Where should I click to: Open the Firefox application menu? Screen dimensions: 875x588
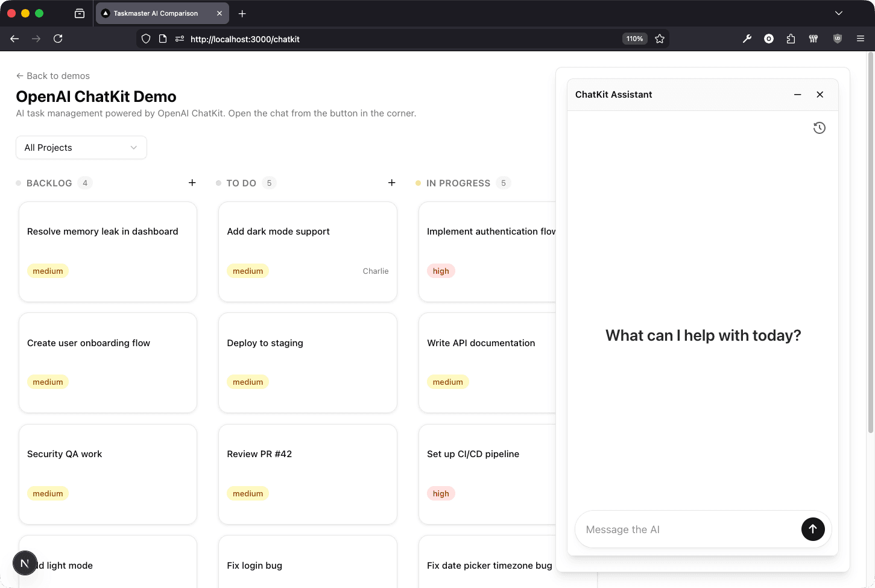pyautogui.click(x=861, y=39)
